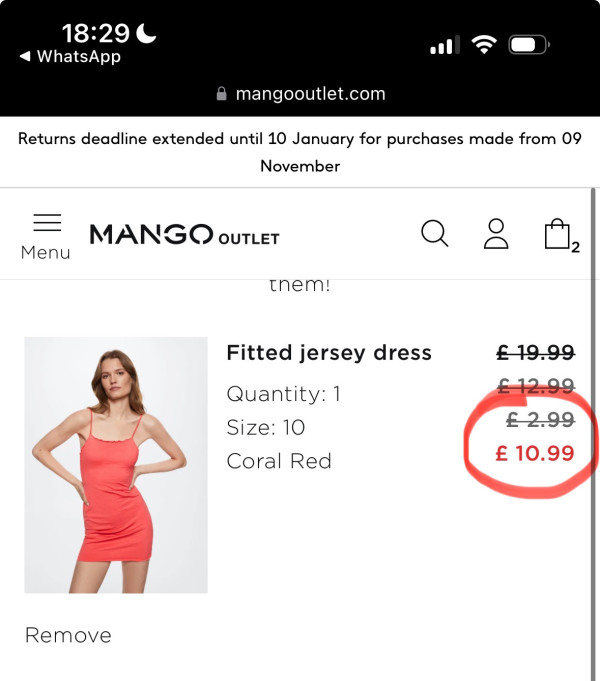Tap the padlock icon beside the URL
The height and width of the screenshot is (681, 600).
coord(222,94)
